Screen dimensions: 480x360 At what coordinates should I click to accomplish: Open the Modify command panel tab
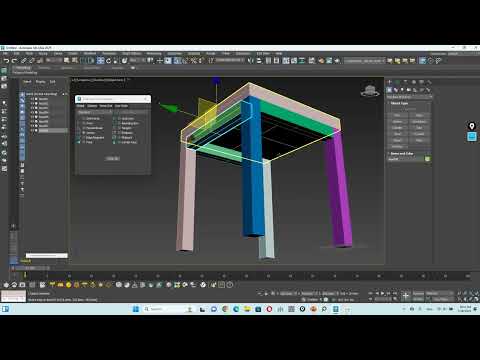pos(397,82)
